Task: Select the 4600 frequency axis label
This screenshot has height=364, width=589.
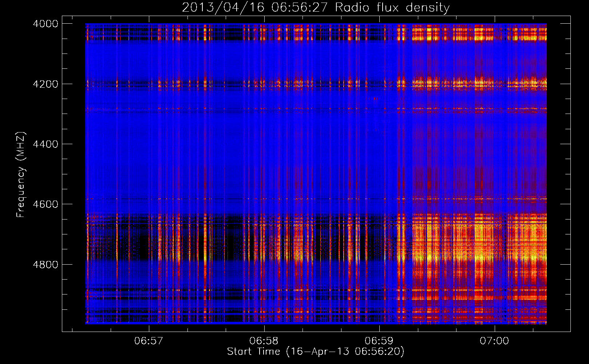Action: (46, 204)
